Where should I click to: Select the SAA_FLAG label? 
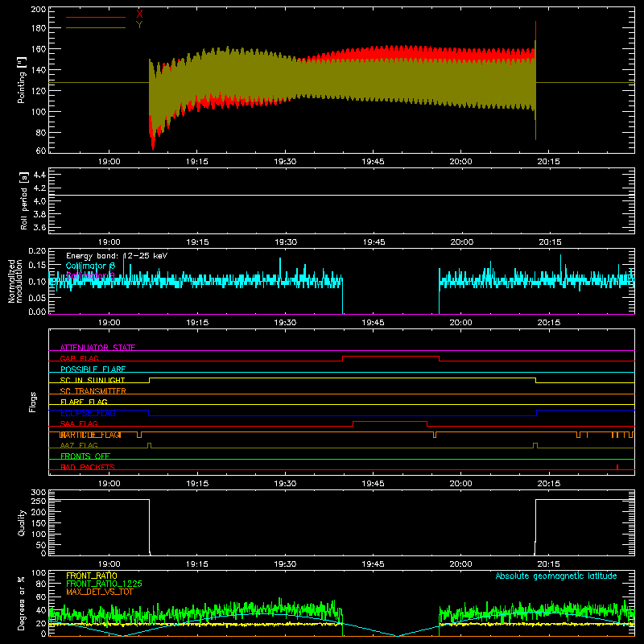pyautogui.click(x=79, y=423)
